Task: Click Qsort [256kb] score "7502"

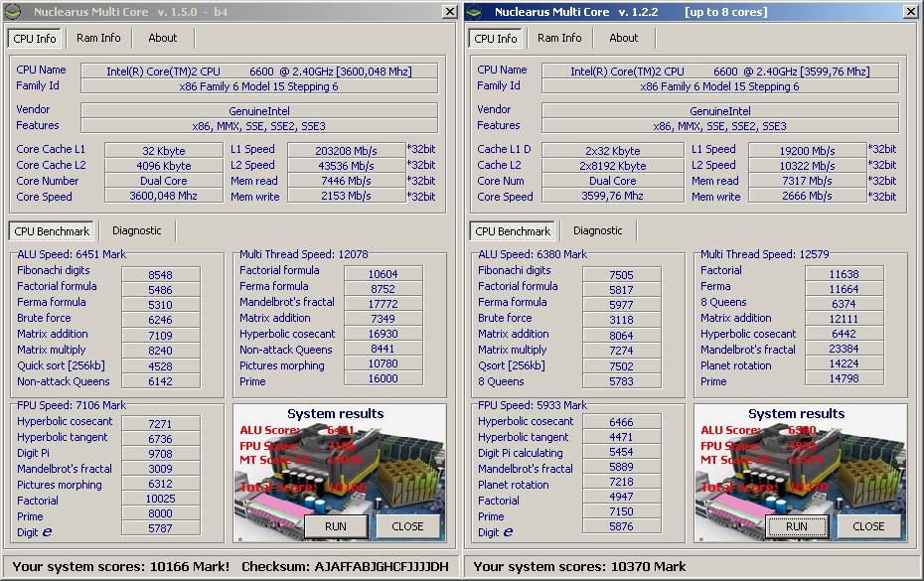Action: 622,365
